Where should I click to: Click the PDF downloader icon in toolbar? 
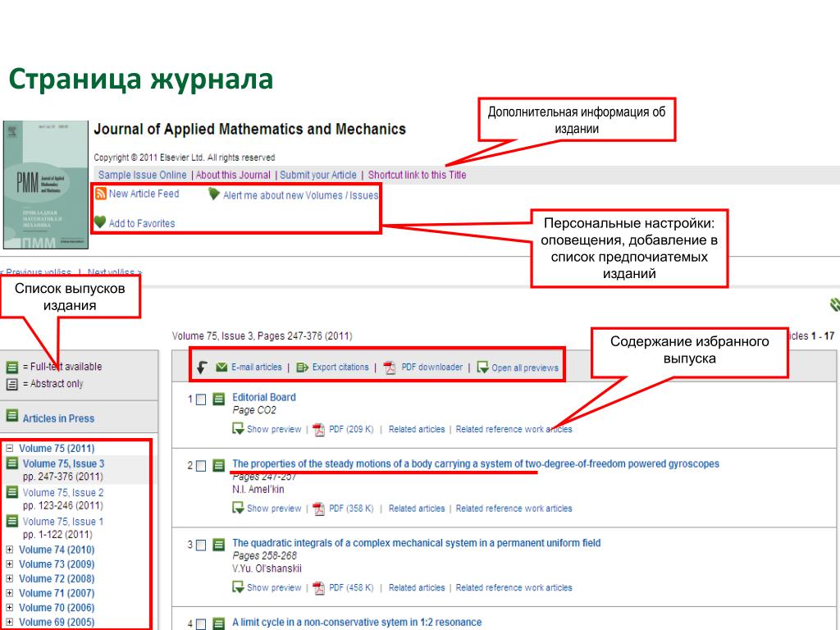pos(390,367)
